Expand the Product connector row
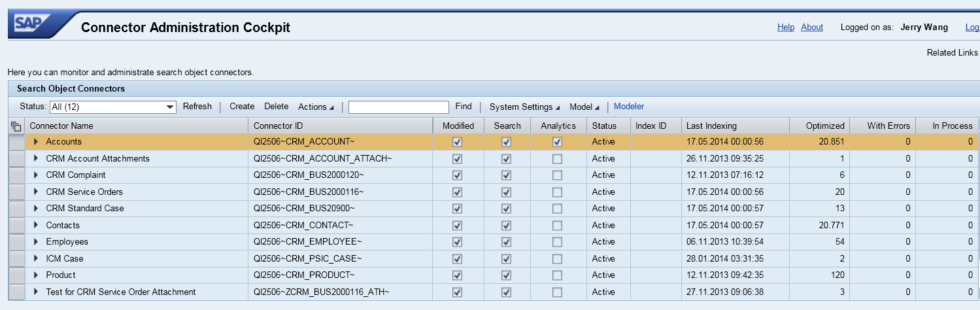The height and width of the screenshot is (310, 980). (37, 275)
